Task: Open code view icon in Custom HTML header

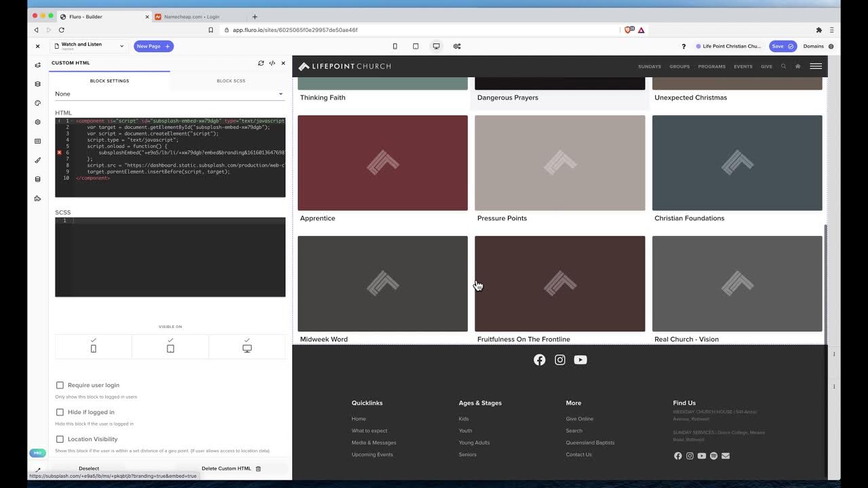Action: (x=272, y=63)
